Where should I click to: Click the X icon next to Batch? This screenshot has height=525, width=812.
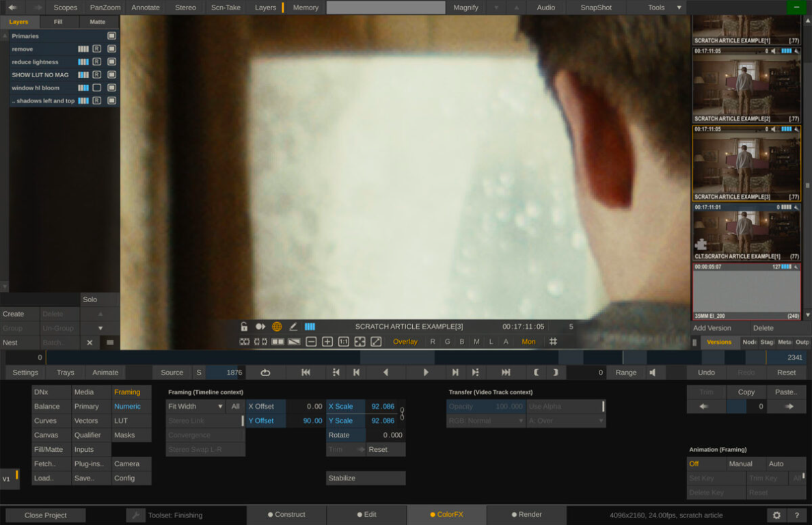(90, 342)
